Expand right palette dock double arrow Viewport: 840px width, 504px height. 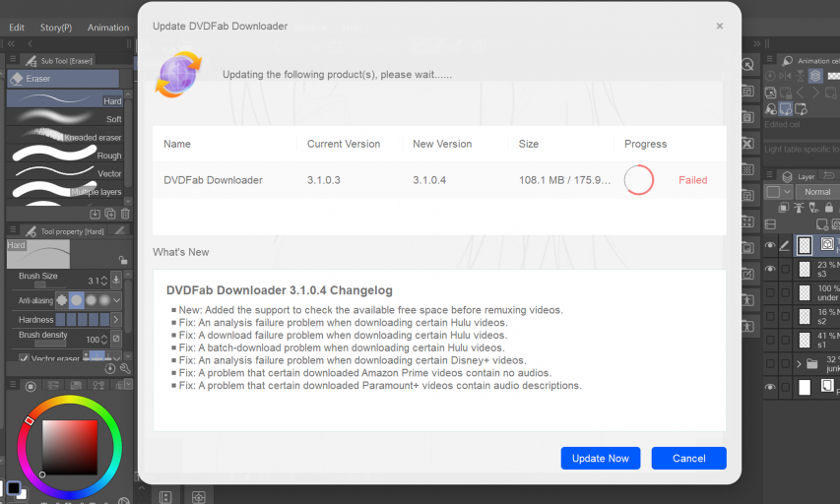tap(756, 43)
